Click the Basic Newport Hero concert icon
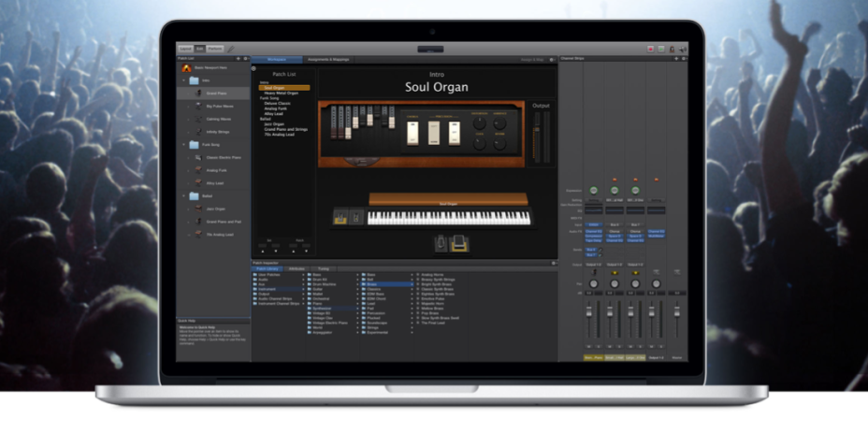The image size is (868, 434). point(185,68)
